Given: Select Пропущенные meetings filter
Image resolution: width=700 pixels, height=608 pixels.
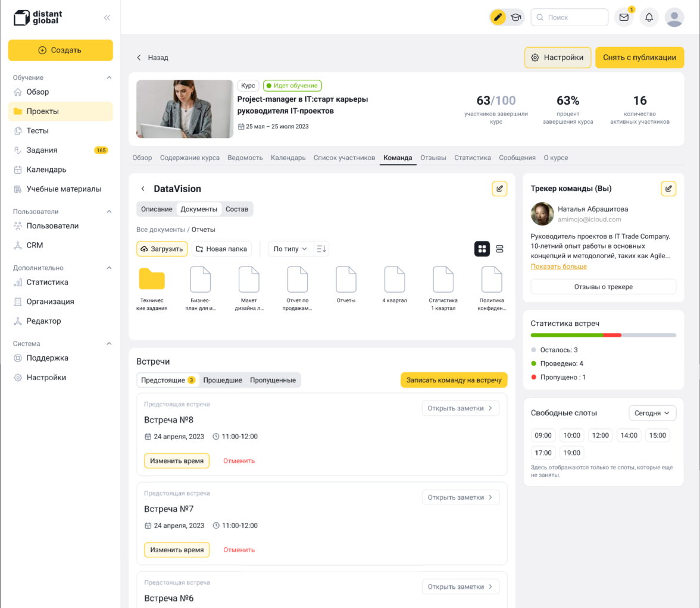Looking at the screenshot, I should coord(273,381).
